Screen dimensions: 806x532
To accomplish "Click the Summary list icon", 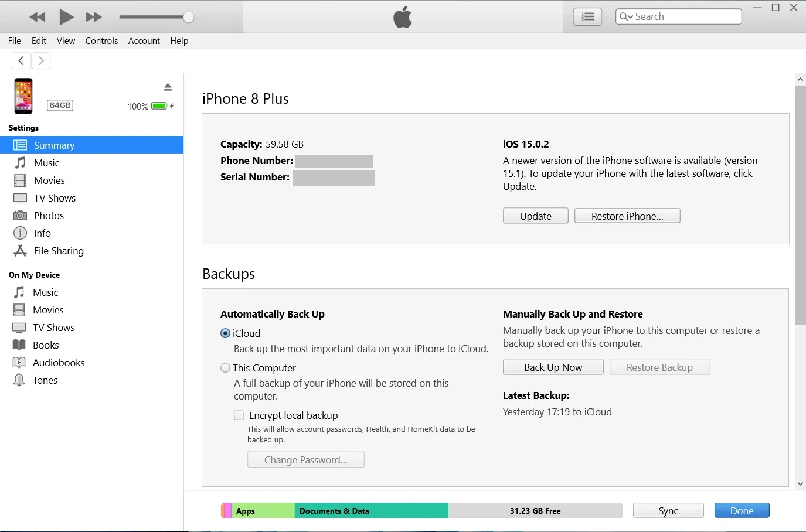I will point(21,145).
